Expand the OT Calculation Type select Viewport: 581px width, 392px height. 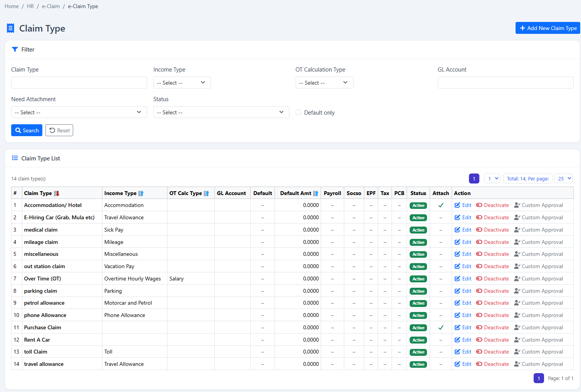pos(324,83)
